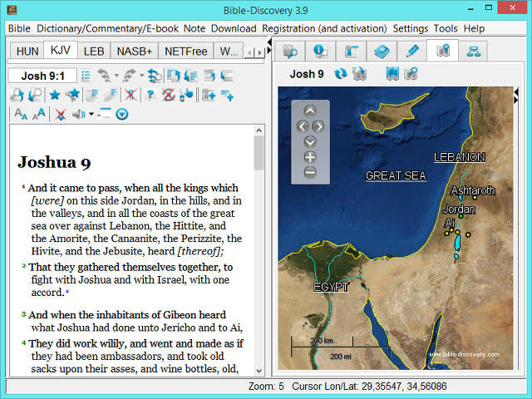532x399 pixels.
Task: Zoom in the map with plus button
Action: pos(310,157)
